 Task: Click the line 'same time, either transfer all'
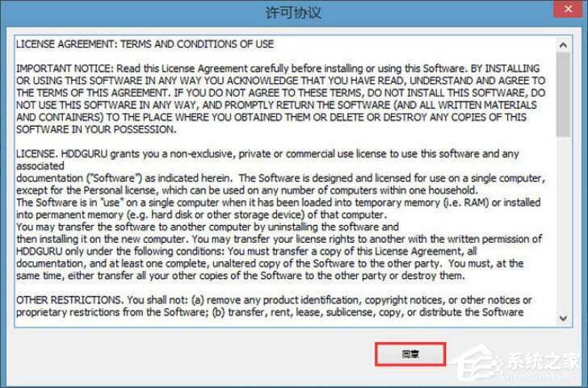(241, 276)
